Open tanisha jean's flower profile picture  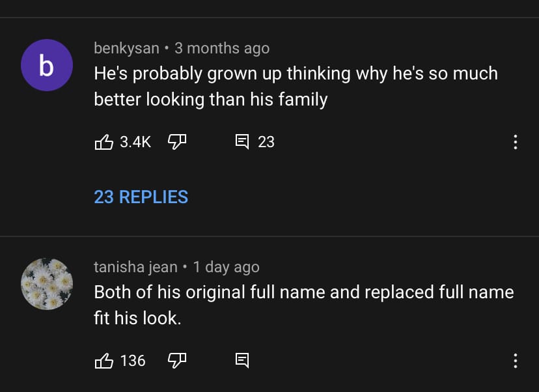pos(46,284)
